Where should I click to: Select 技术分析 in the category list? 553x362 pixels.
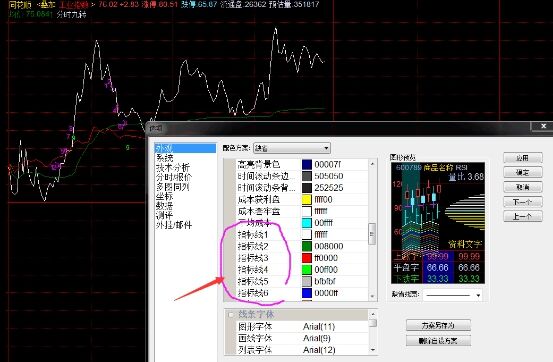(x=173, y=167)
